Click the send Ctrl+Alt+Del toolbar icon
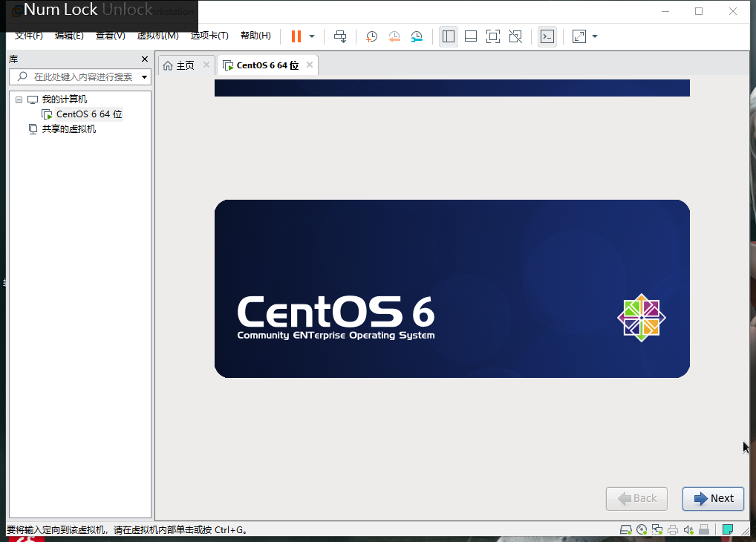This screenshot has width=756, height=542. point(340,36)
